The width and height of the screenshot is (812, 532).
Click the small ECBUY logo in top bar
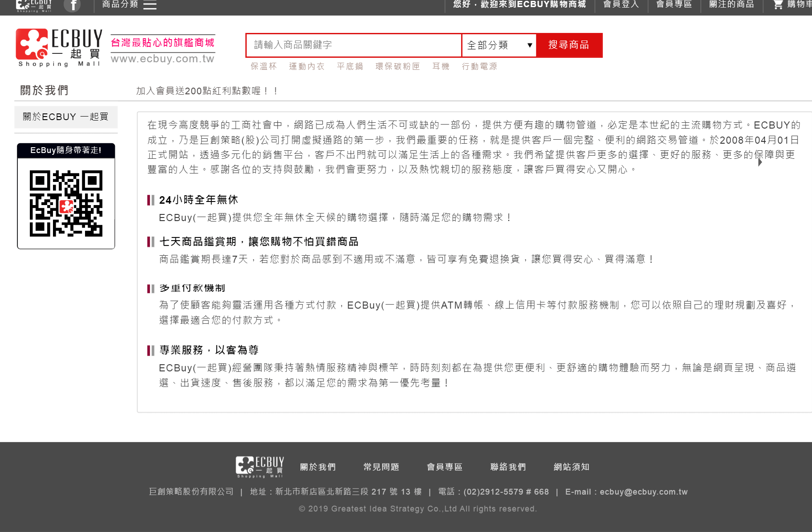(34, 5)
